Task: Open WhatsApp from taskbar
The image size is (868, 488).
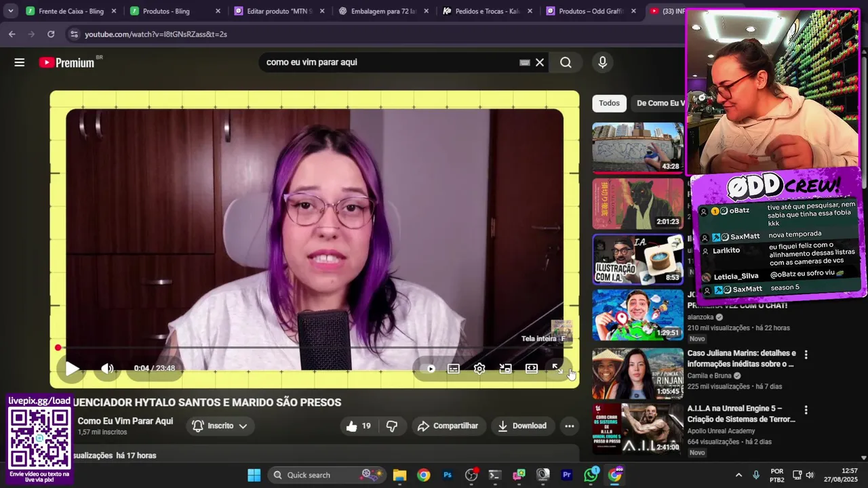Action: (x=591, y=475)
